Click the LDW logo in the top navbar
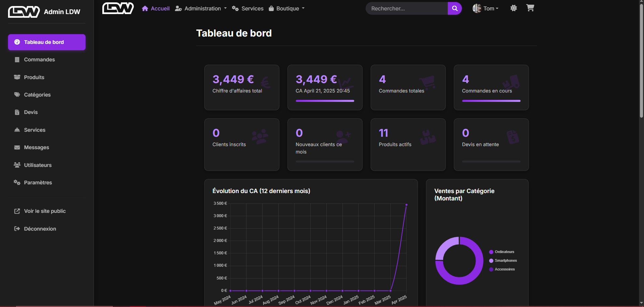 118,8
